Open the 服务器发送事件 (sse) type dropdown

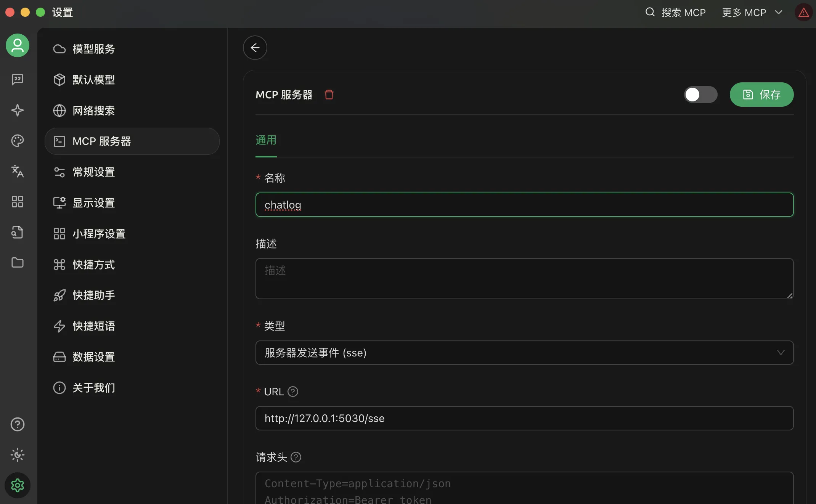pyautogui.click(x=524, y=353)
